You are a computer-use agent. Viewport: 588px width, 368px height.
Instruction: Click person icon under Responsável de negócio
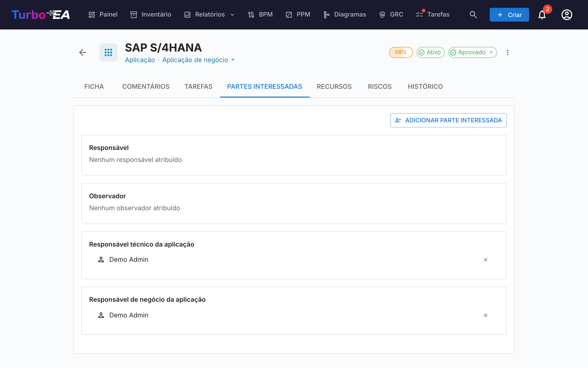101,315
